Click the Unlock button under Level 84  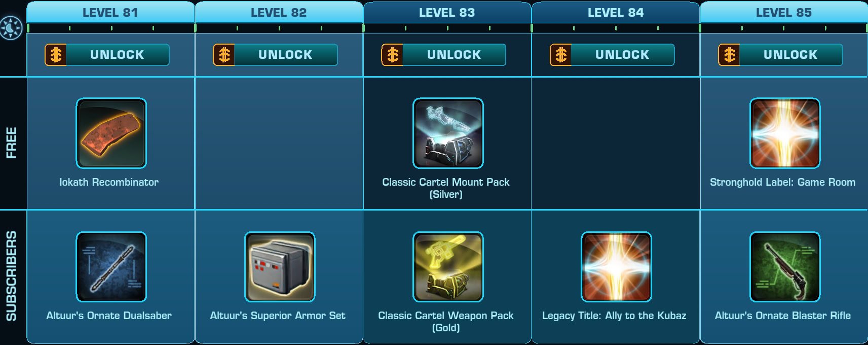[612, 55]
